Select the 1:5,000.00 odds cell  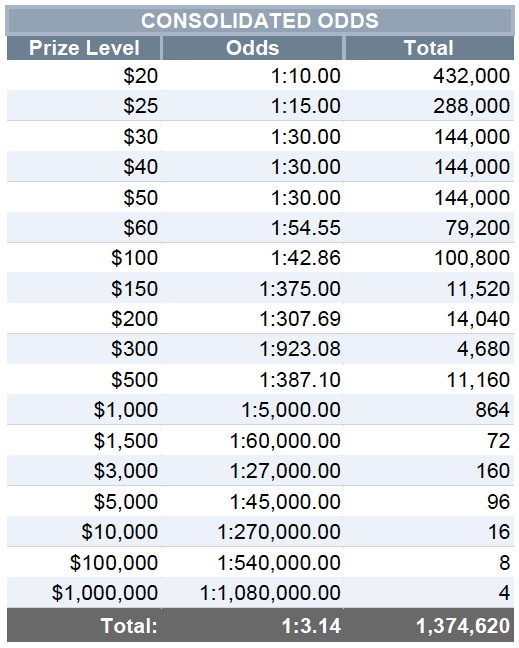pyautogui.click(x=252, y=410)
